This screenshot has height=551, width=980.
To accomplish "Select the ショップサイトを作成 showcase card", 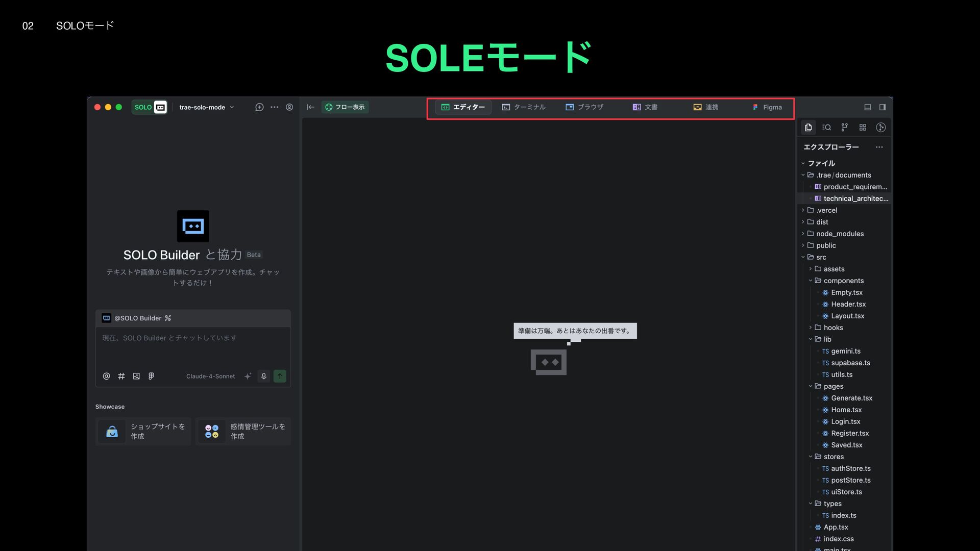I will 143,431.
